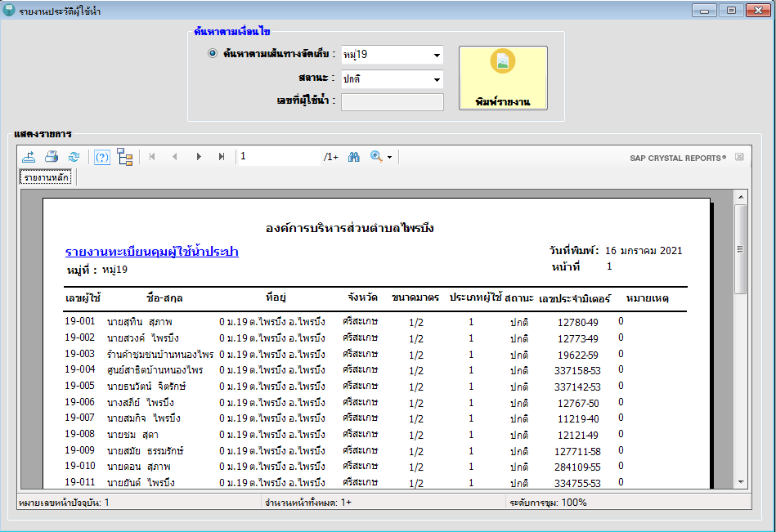Click the รายงานทะเบียนคุมผู้ใช้น้ำประปา report title link

[151, 252]
